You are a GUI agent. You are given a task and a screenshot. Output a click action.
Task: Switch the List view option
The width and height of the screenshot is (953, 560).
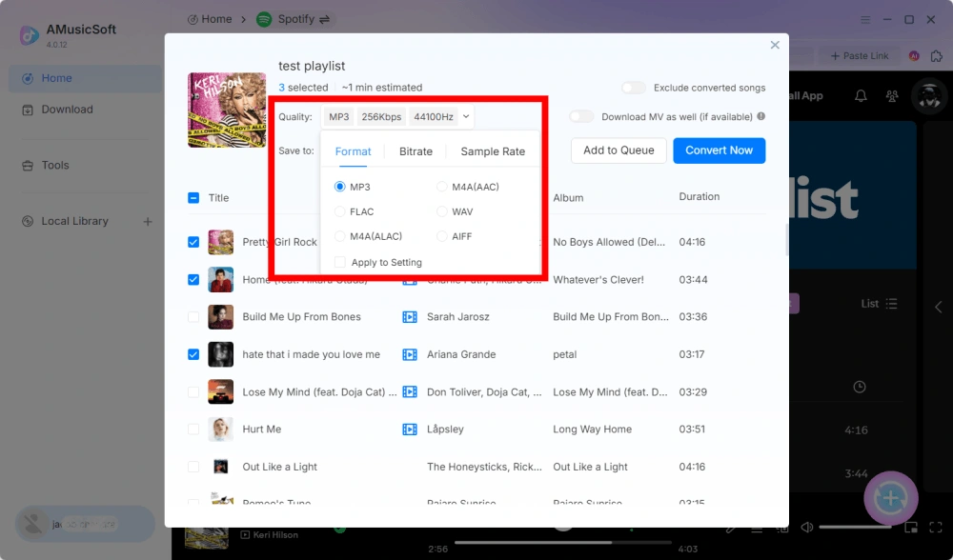tap(879, 304)
